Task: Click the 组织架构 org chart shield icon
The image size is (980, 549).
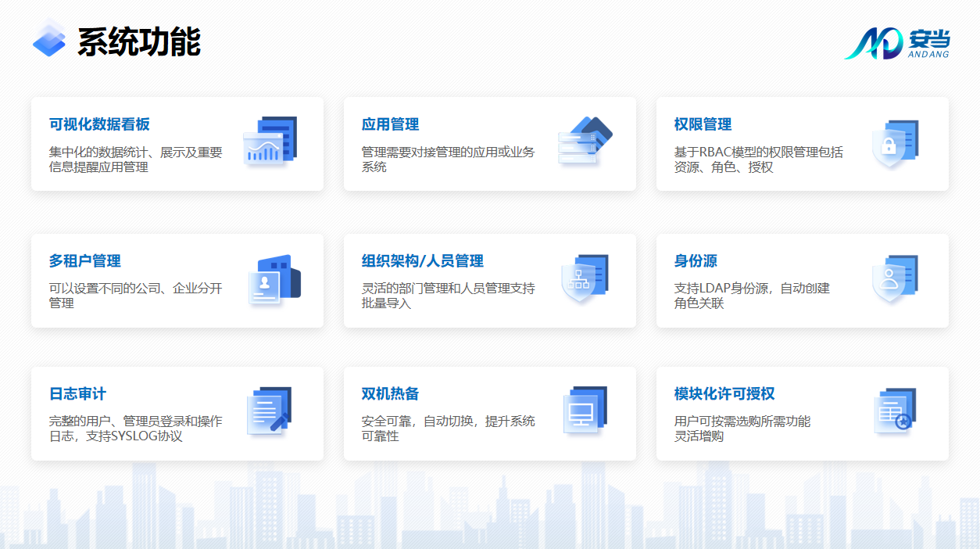Action: [x=584, y=279]
